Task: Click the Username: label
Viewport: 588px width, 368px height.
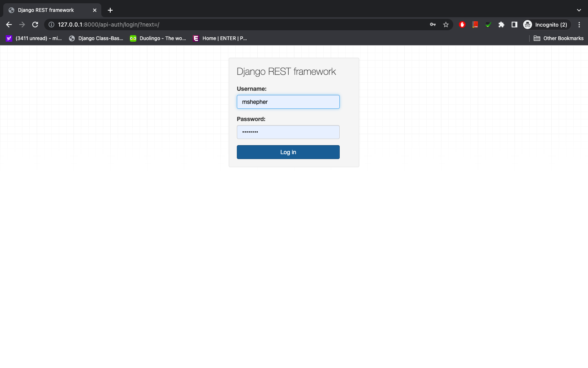Action: click(252, 89)
